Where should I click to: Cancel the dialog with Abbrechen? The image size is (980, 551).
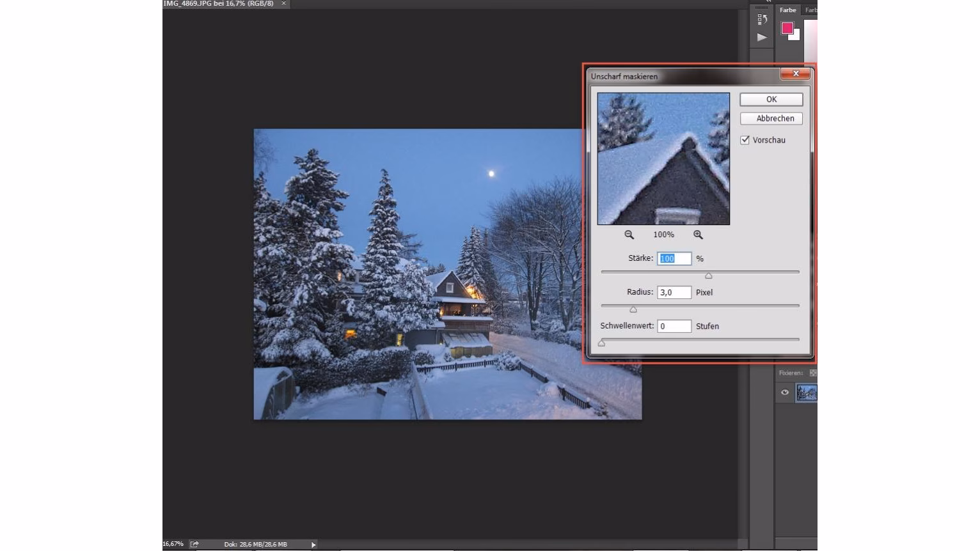(771, 118)
